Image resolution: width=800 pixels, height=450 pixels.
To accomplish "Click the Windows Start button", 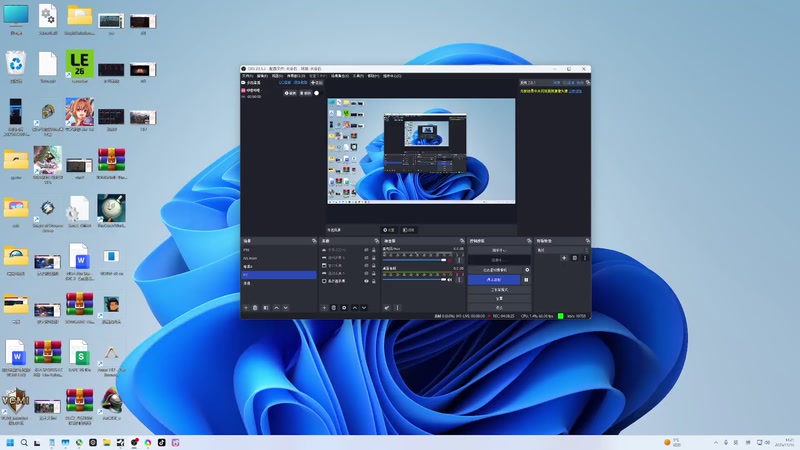I will click(x=10, y=442).
